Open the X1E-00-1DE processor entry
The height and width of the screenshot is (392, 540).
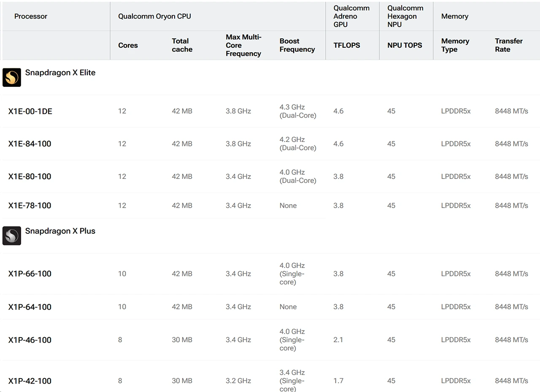click(x=30, y=111)
